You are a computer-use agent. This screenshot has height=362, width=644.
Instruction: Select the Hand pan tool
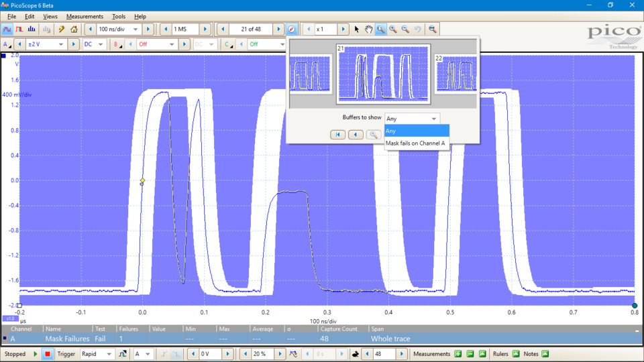(368, 29)
